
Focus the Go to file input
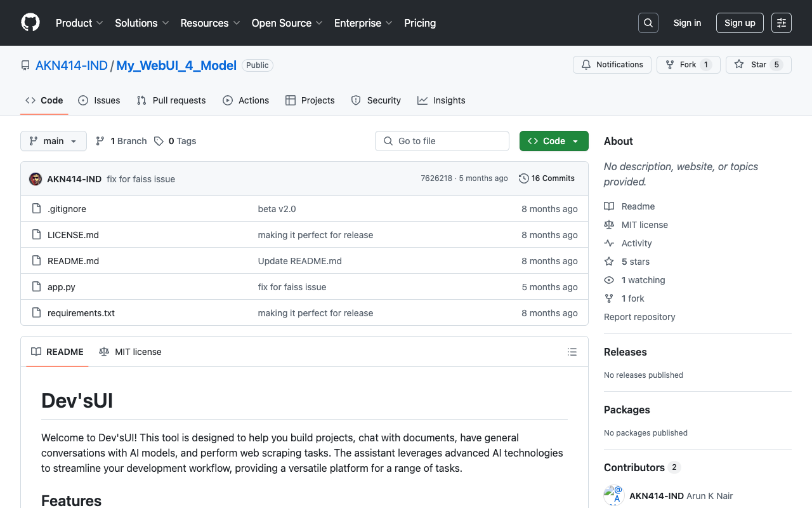click(x=442, y=141)
